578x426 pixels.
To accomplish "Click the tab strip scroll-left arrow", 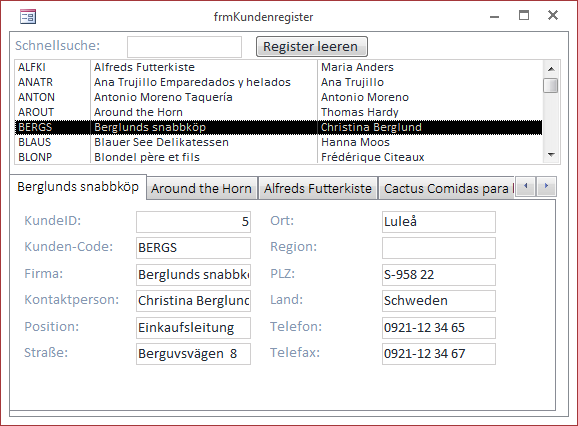I will [525, 186].
